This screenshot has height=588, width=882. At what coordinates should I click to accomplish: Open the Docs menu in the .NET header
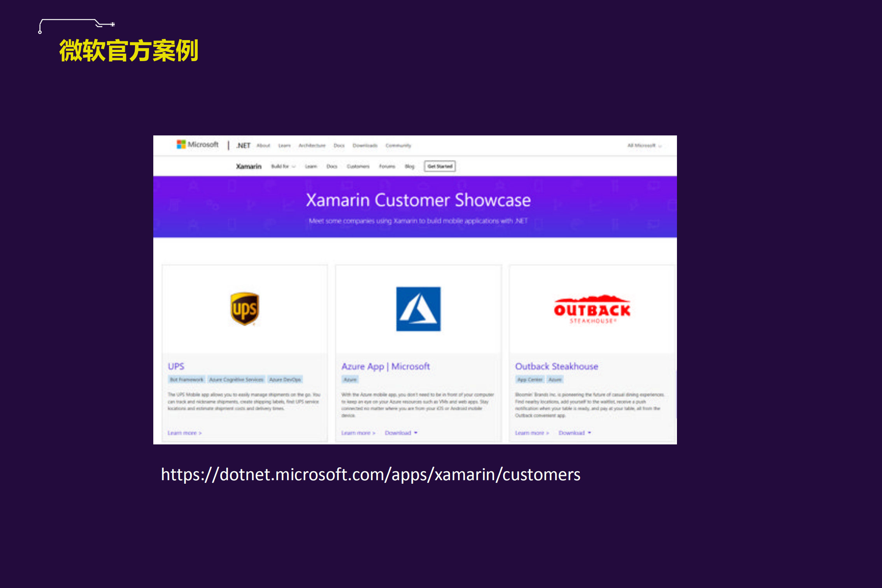point(338,145)
